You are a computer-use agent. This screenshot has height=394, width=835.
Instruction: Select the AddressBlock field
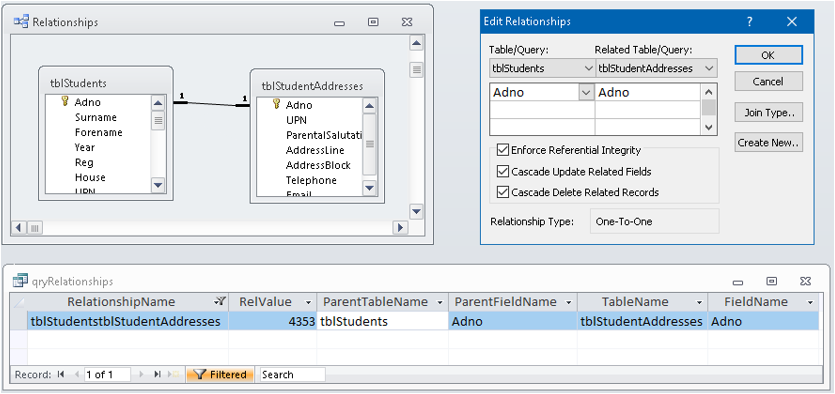(x=318, y=165)
